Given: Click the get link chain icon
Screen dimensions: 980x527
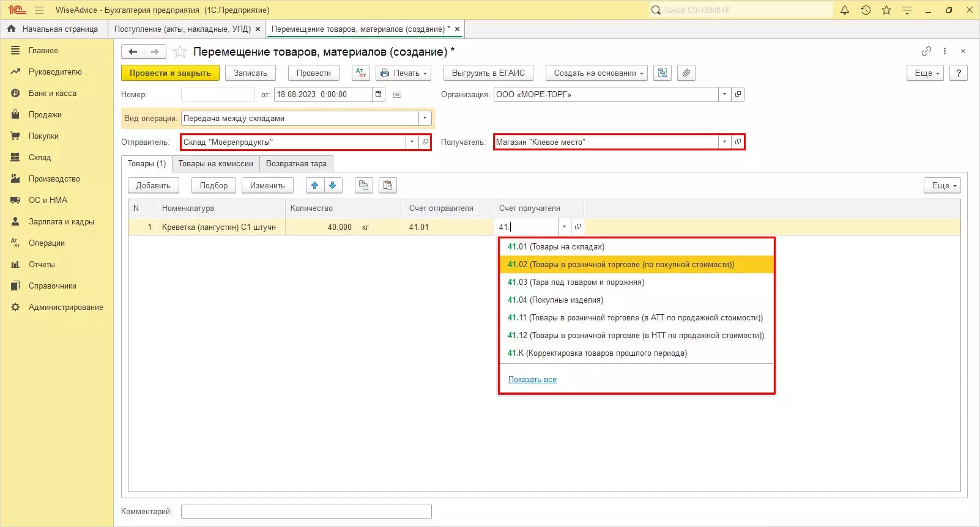Looking at the screenshot, I should pyautogui.click(x=926, y=51).
